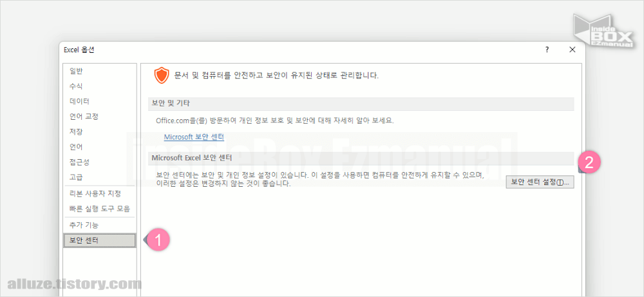Click the Microsoft Excel 보안 센터 section header
Screen dimensions: 644x297
pos(361,158)
